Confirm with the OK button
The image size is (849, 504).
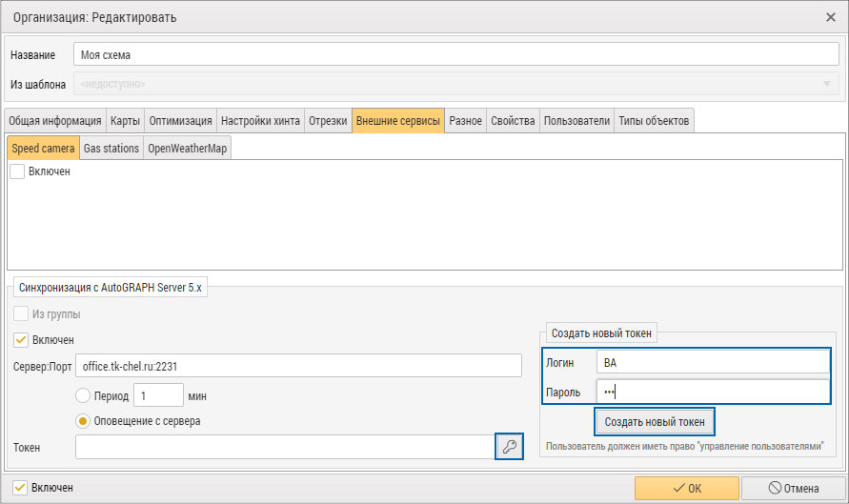click(687, 489)
